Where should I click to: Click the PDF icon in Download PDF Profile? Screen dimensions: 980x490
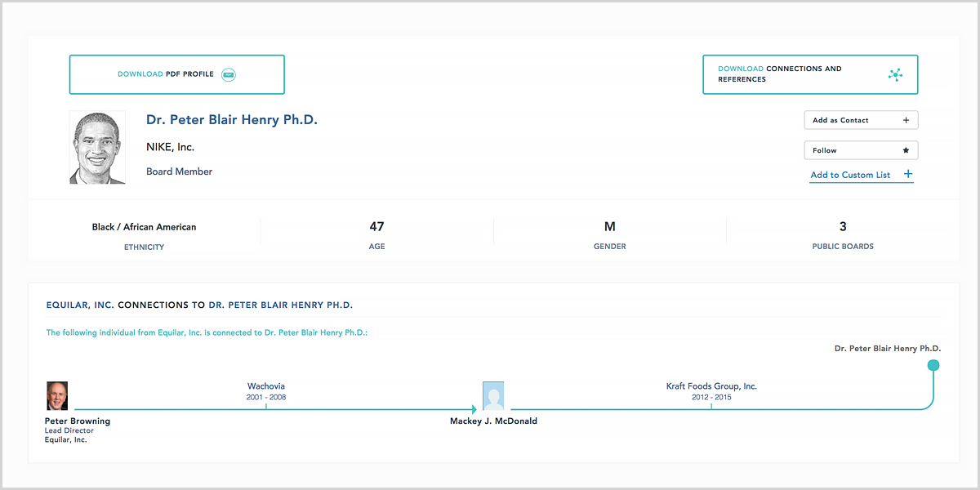(x=229, y=74)
